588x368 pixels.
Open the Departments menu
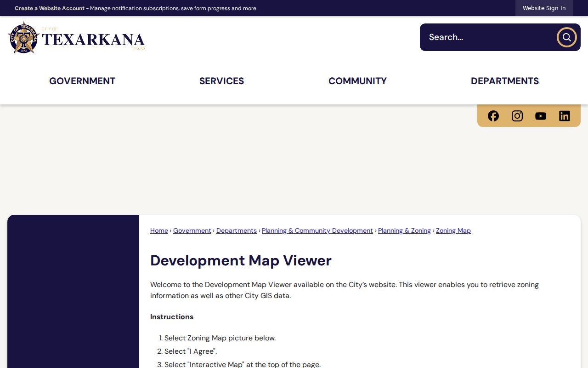tap(505, 81)
